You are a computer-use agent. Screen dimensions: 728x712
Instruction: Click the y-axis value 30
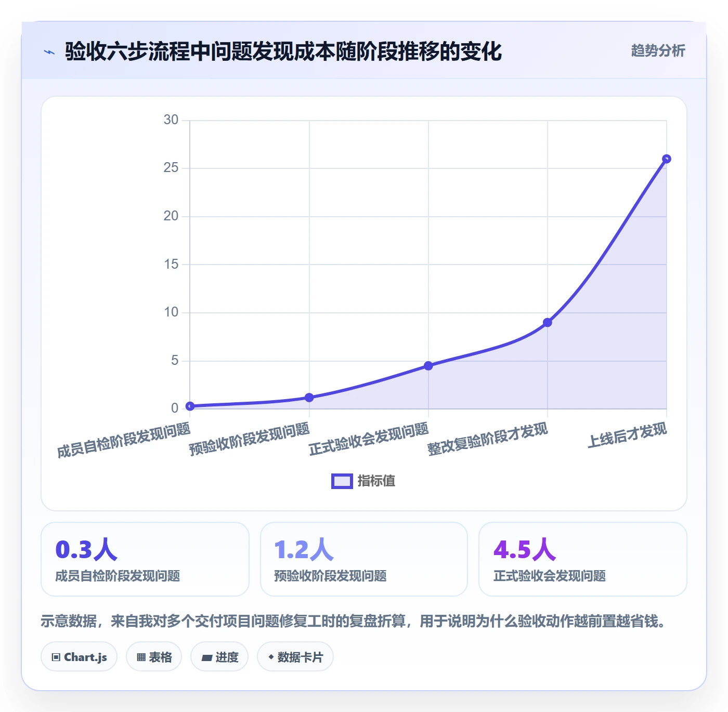[x=171, y=120]
